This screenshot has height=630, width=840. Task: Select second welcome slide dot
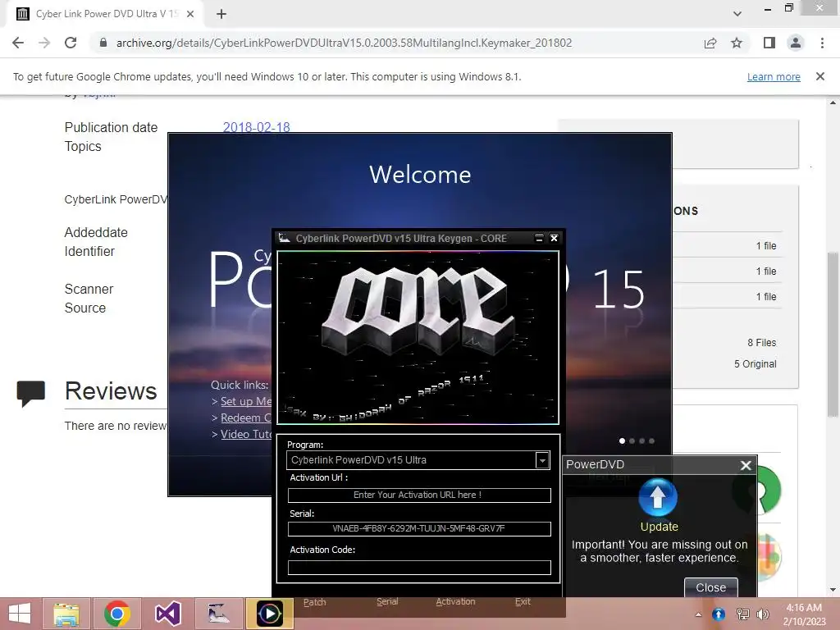pyautogui.click(x=632, y=441)
